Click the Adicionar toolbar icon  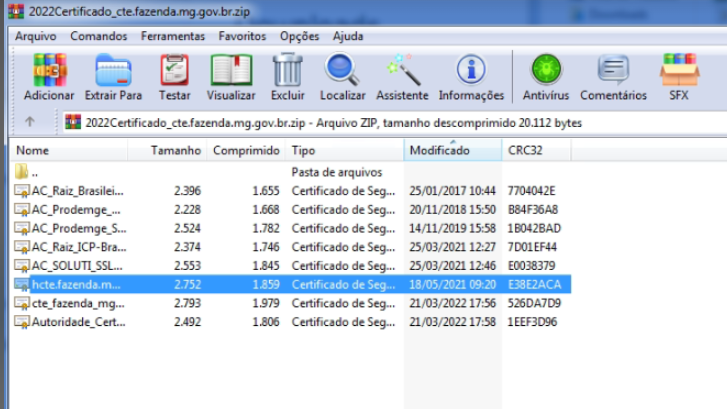(49, 70)
